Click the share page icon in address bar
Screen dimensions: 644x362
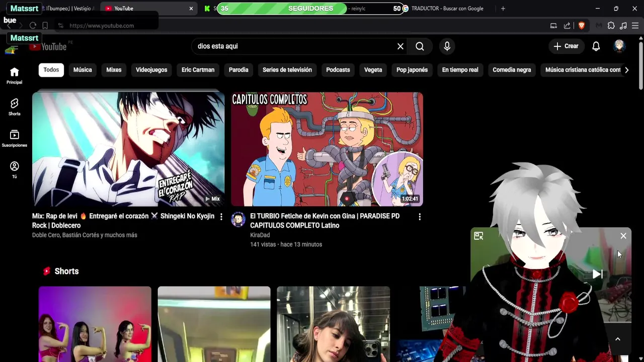567,26
